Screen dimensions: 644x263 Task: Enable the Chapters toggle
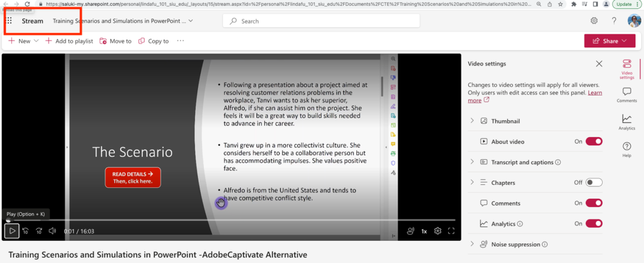point(594,182)
